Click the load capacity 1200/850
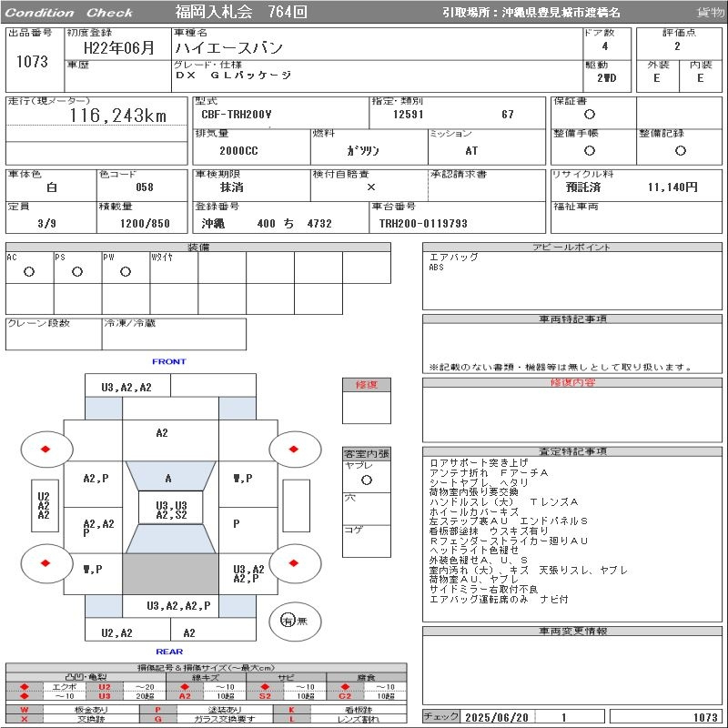 pos(145,223)
